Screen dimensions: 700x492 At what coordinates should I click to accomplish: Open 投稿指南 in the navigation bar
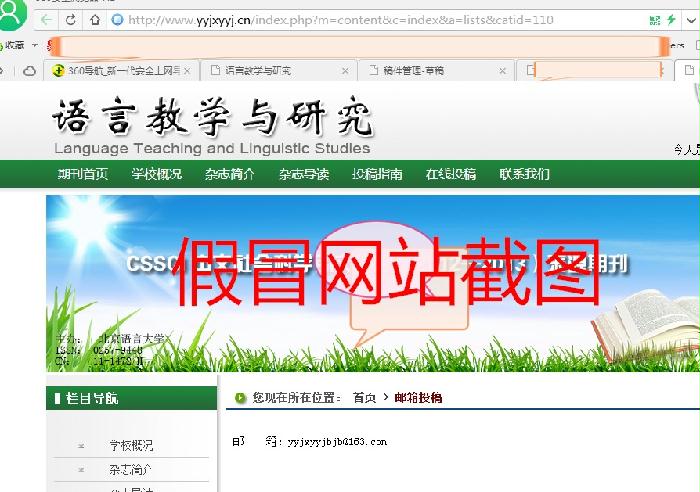pos(377,174)
